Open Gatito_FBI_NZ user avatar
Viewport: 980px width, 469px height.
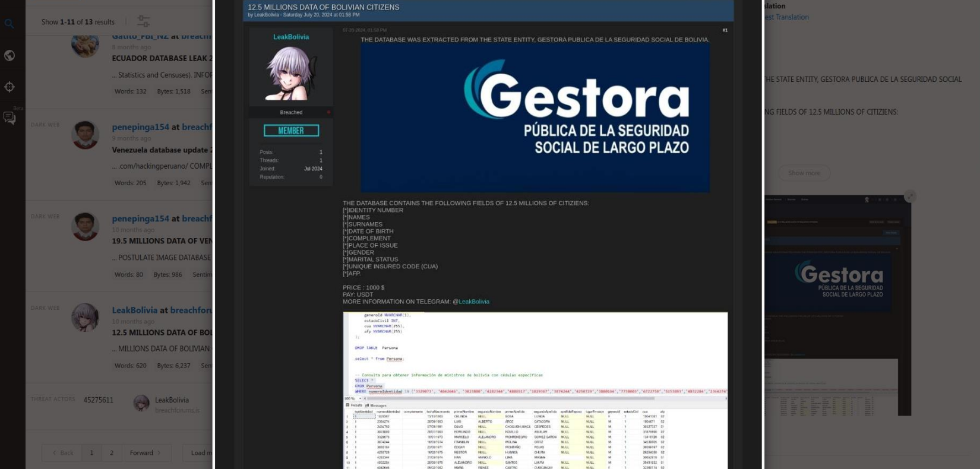point(85,45)
